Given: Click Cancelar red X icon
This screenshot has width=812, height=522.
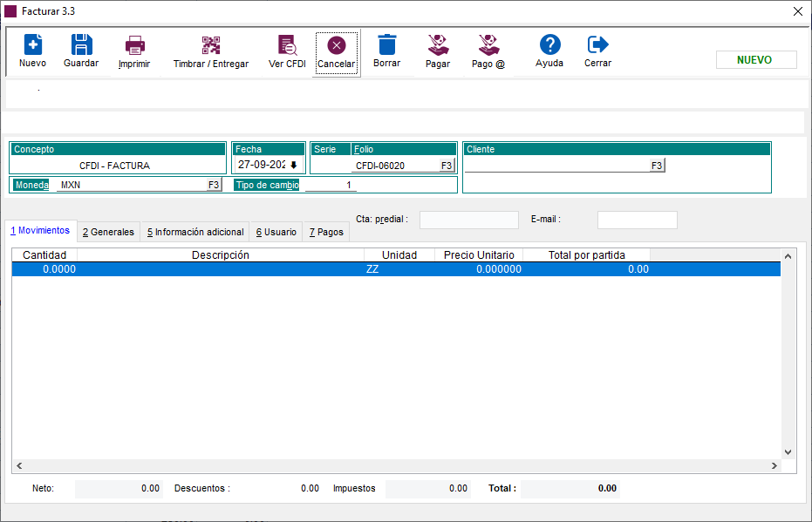Looking at the screenshot, I should [x=337, y=45].
